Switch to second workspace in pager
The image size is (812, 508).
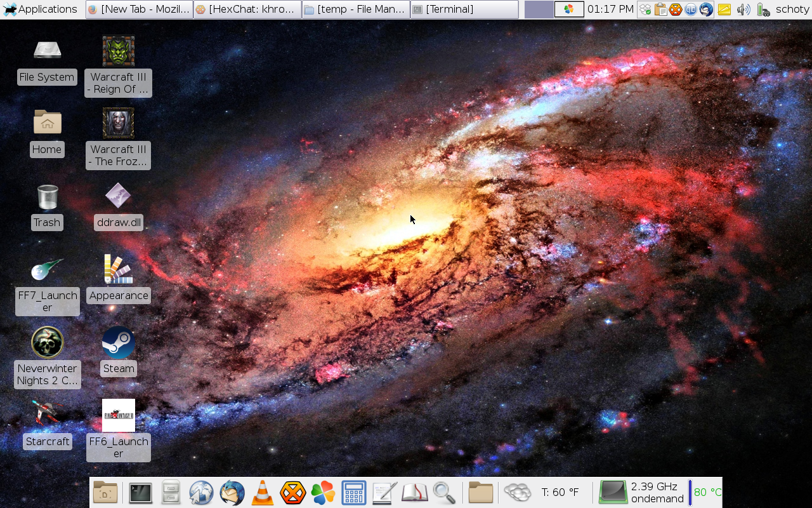569,9
